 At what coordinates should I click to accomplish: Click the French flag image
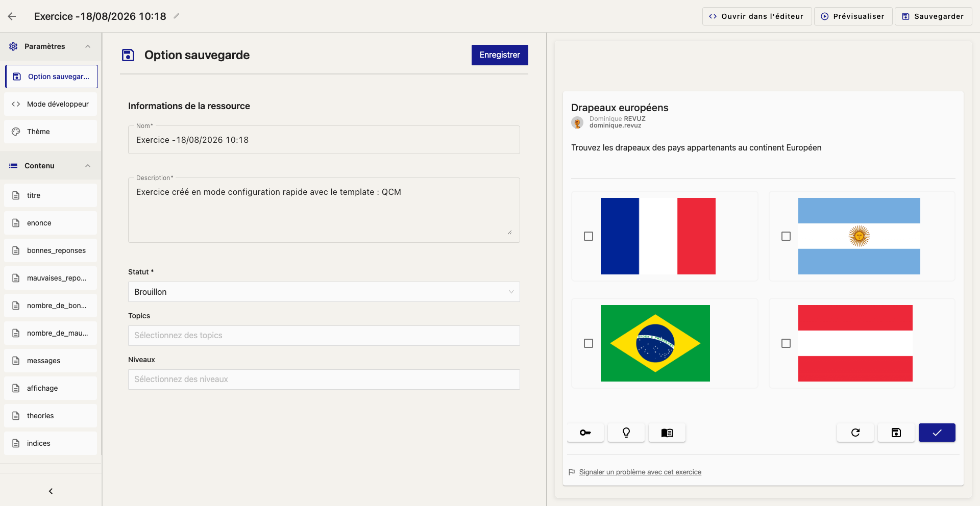click(658, 236)
